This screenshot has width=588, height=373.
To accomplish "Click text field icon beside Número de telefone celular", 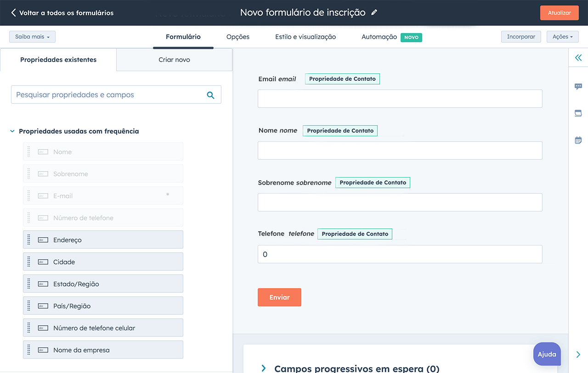I will pos(43,328).
